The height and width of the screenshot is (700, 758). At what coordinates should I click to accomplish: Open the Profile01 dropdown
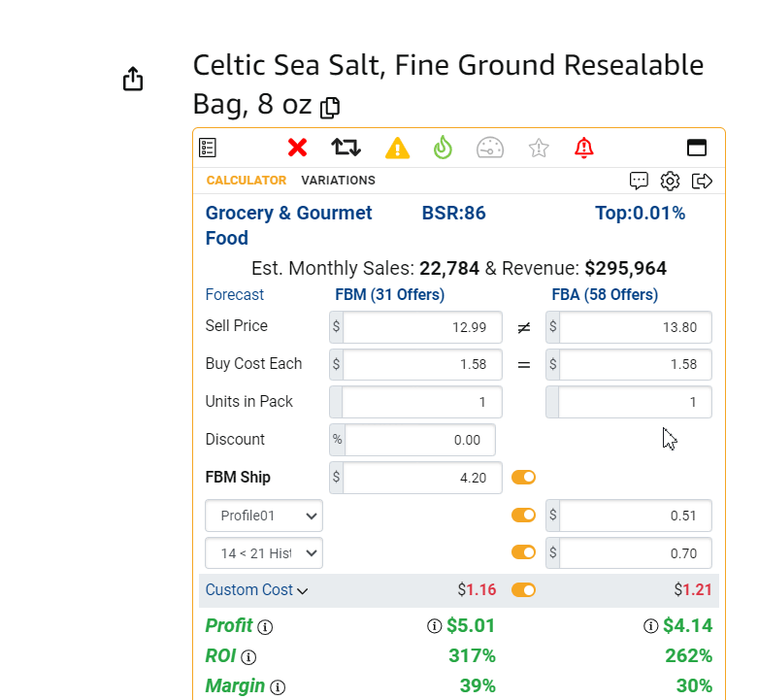(264, 516)
